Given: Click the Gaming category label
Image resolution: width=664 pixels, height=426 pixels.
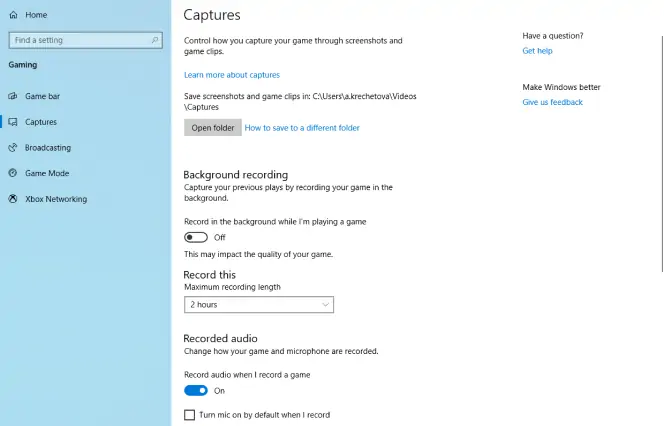Looking at the screenshot, I should [x=23, y=65].
